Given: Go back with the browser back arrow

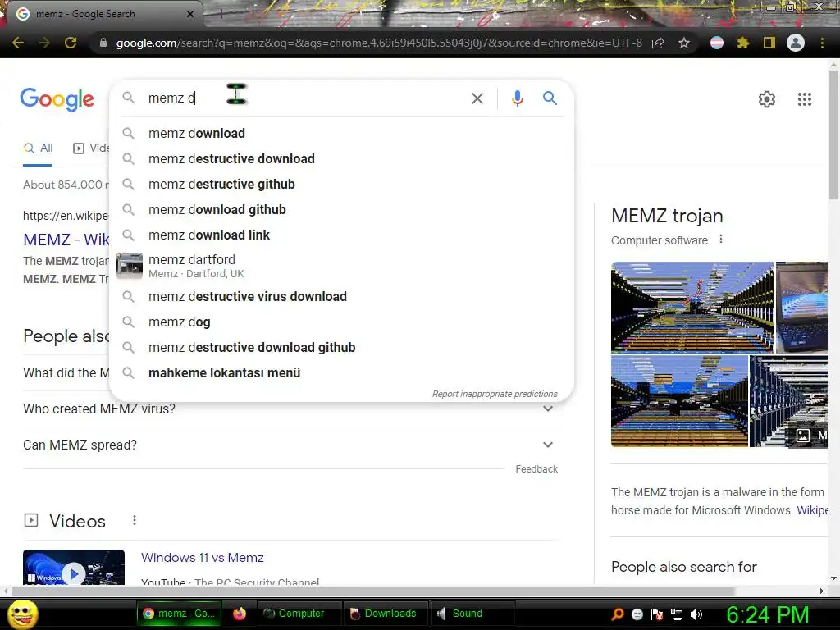Looking at the screenshot, I should click(18, 43).
